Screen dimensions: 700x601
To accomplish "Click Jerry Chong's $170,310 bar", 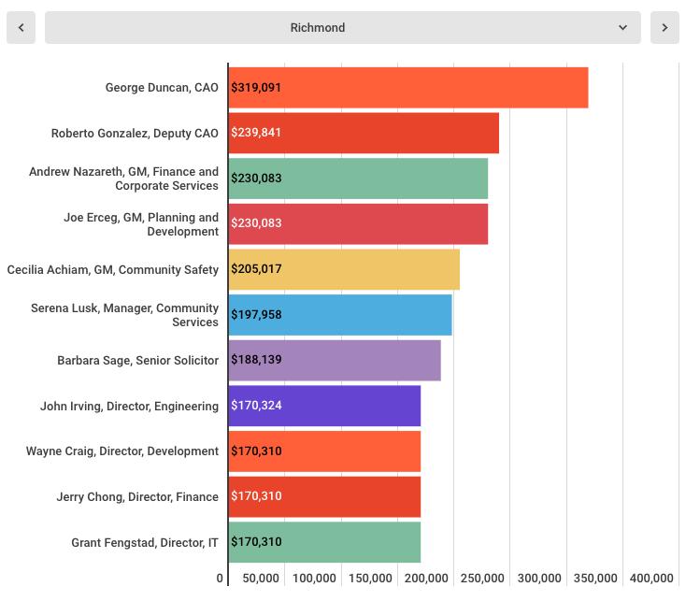I will [324, 496].
